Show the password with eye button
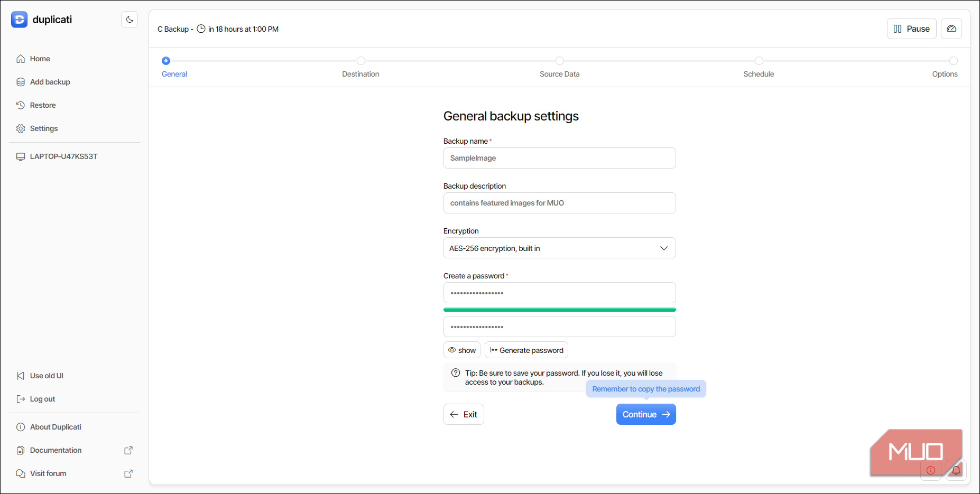 (x=462, y=350)
